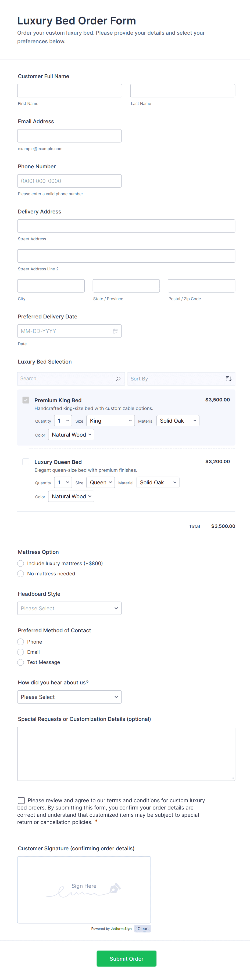Open the calendar date picker icon
Image resolution: width=250 pixels, height=980 pixels.
pos(115,331)
